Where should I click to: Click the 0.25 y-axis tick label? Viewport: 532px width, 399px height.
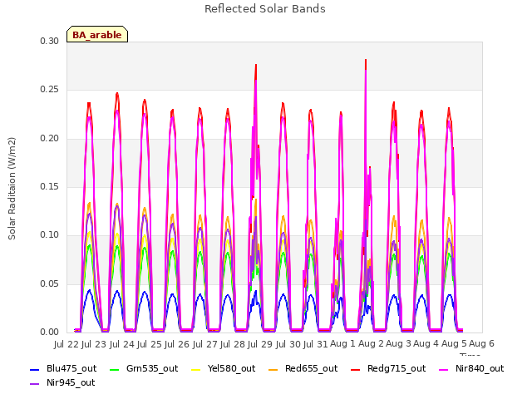(49, 90)
